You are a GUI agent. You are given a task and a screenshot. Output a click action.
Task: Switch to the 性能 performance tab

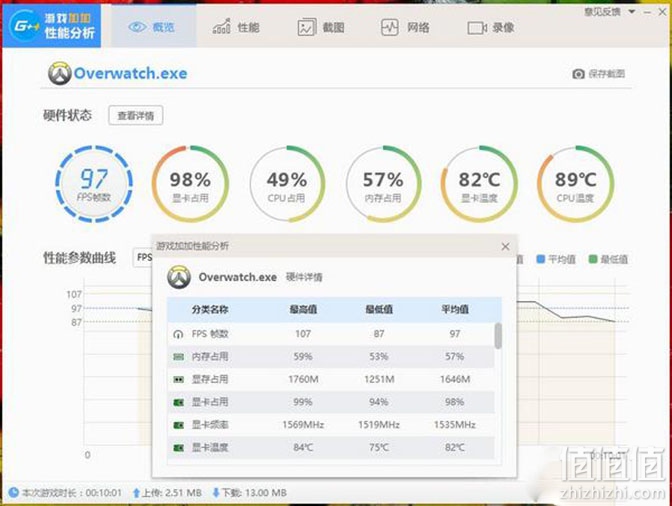236,28
